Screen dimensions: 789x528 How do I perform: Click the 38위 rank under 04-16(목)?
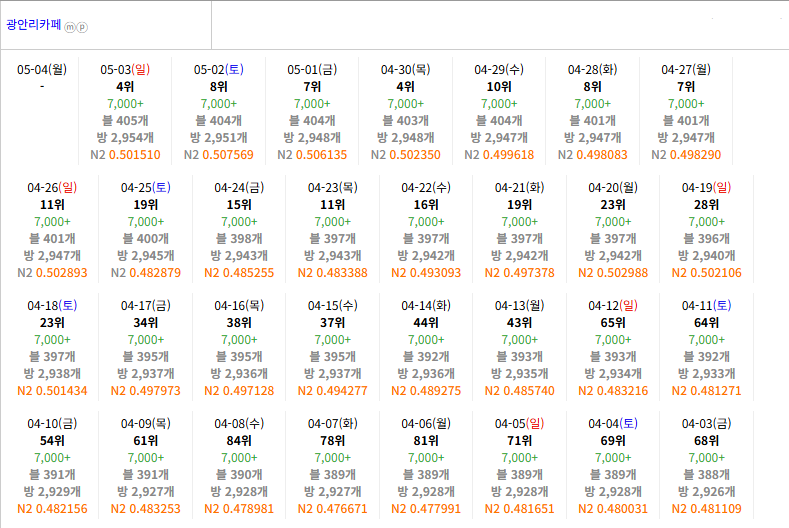point(239,323)
